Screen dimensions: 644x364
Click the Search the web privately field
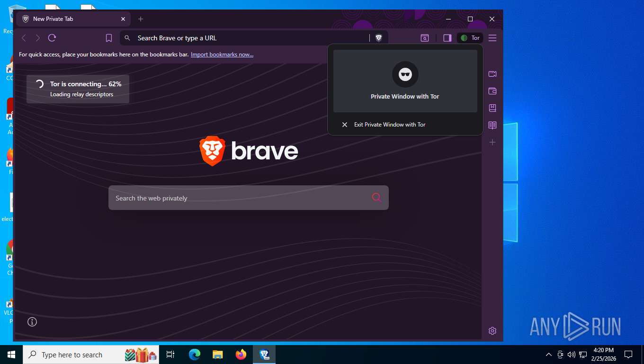point(249,198)
